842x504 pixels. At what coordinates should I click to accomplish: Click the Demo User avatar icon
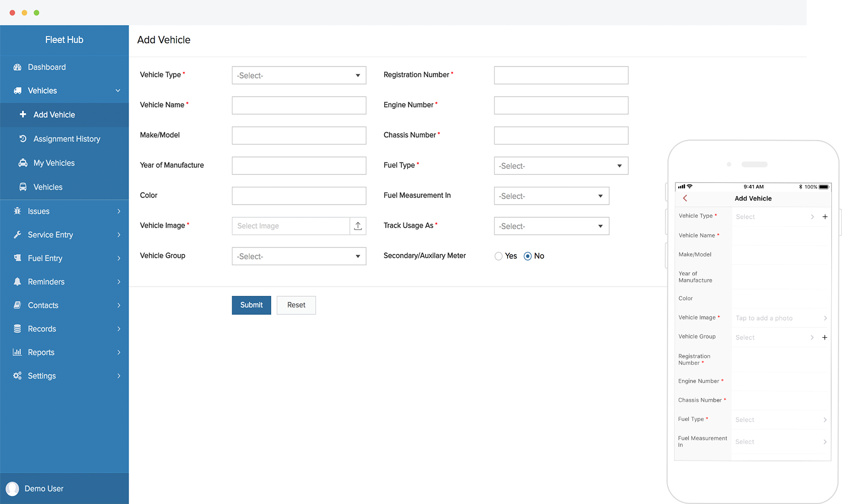pos(12,488)
